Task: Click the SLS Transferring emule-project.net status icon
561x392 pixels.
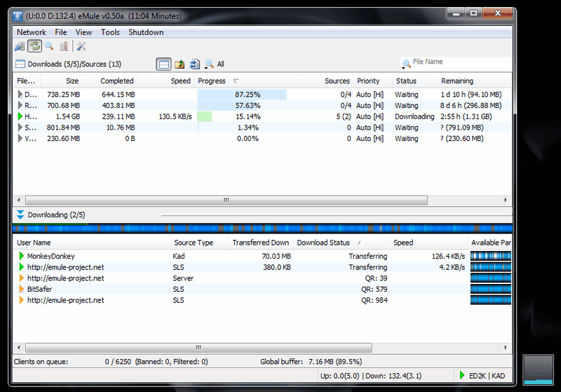Action: click(x=22, y=267)
